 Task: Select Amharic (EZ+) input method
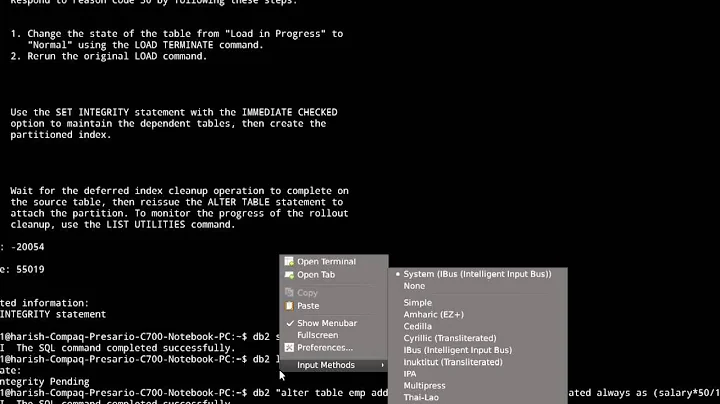click(478, 315)
